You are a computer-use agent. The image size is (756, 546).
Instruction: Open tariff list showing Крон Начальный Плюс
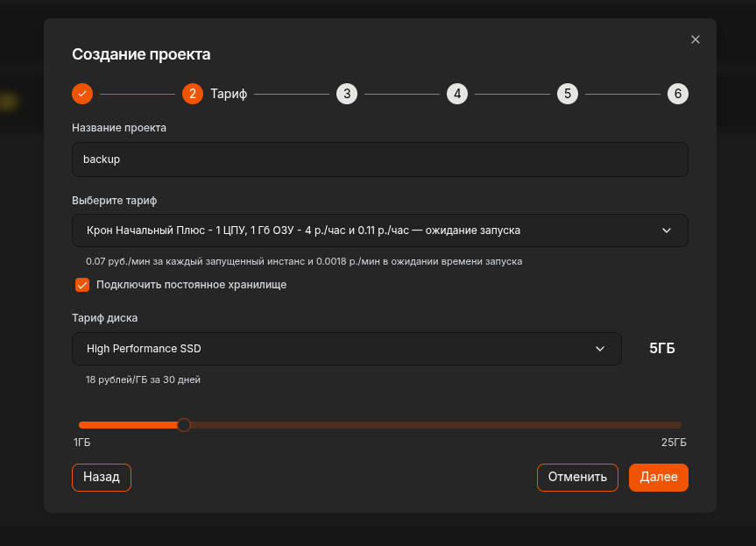click(379, 230)
